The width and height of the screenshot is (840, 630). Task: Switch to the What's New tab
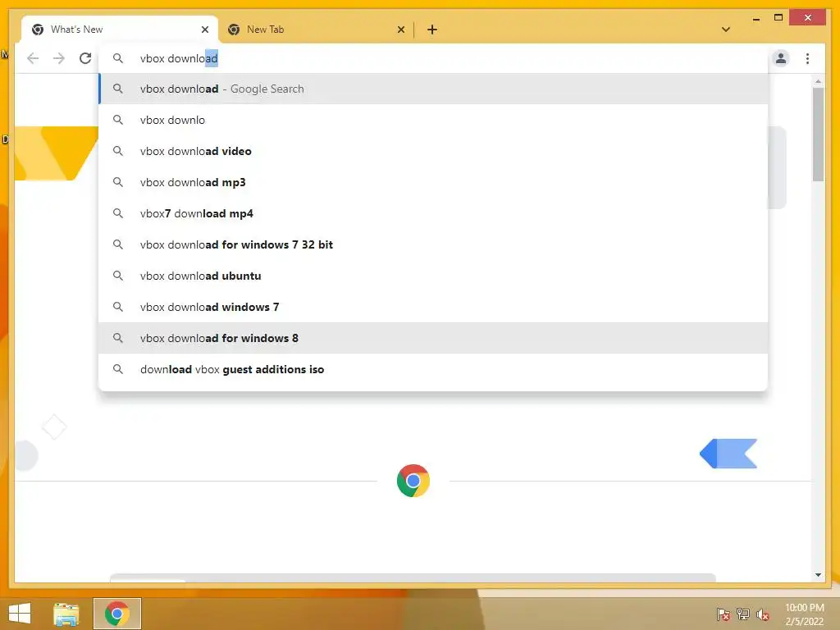pyautogui.click(x=120, y=30)
